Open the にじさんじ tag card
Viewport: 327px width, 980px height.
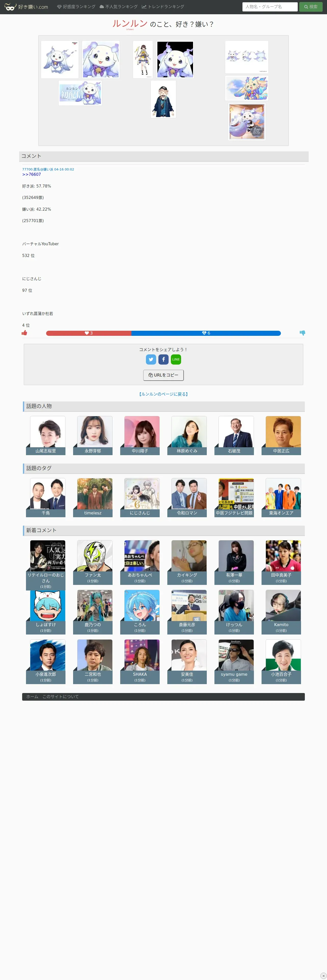coord(140,497)
